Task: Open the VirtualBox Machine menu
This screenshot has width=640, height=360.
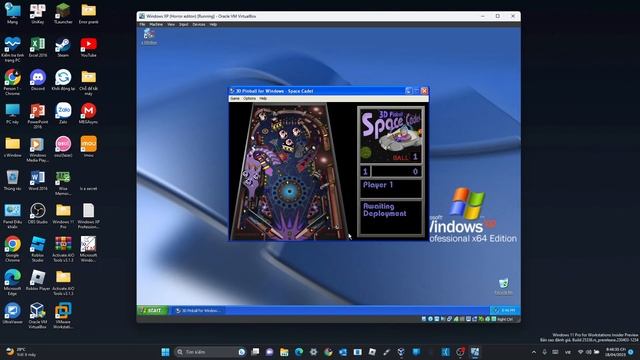Action: coord(156,24)
